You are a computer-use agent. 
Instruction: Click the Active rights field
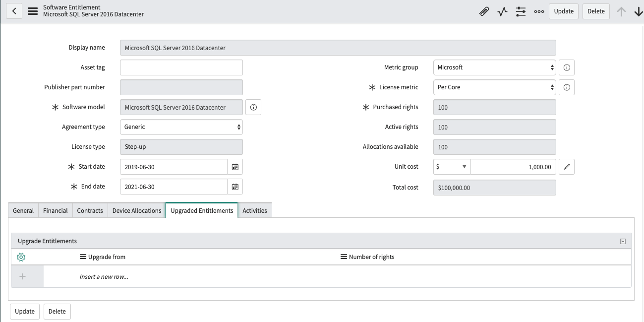point(495,127)
